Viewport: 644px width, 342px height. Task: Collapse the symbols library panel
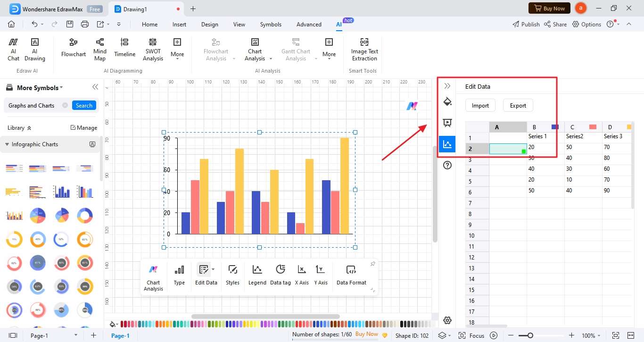(x=95, y=87)
